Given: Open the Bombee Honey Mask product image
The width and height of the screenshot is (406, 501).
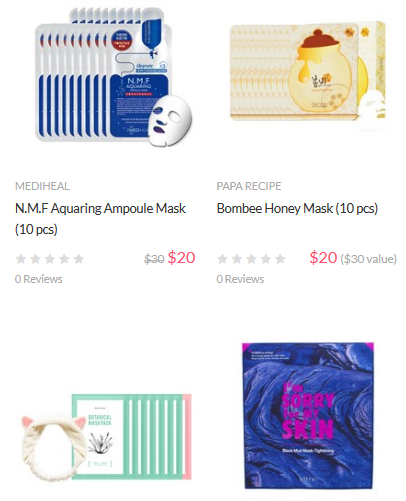Looking at the screenshot, I should click(308, 71).
